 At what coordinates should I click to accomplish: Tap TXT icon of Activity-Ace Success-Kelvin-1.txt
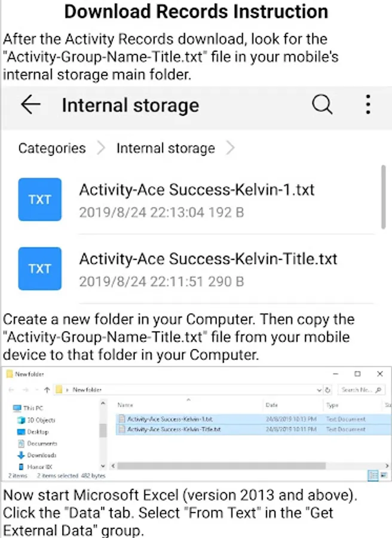[39, 199]
